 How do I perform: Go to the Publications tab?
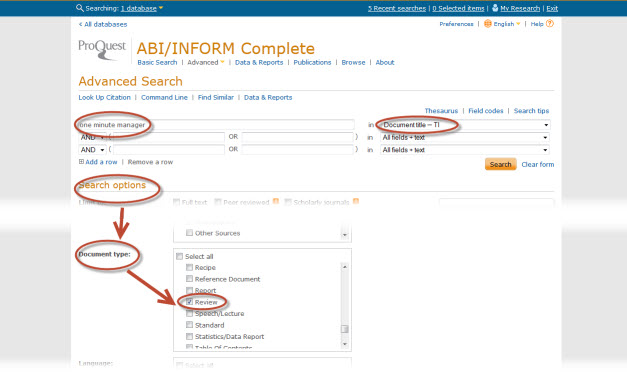312,62
